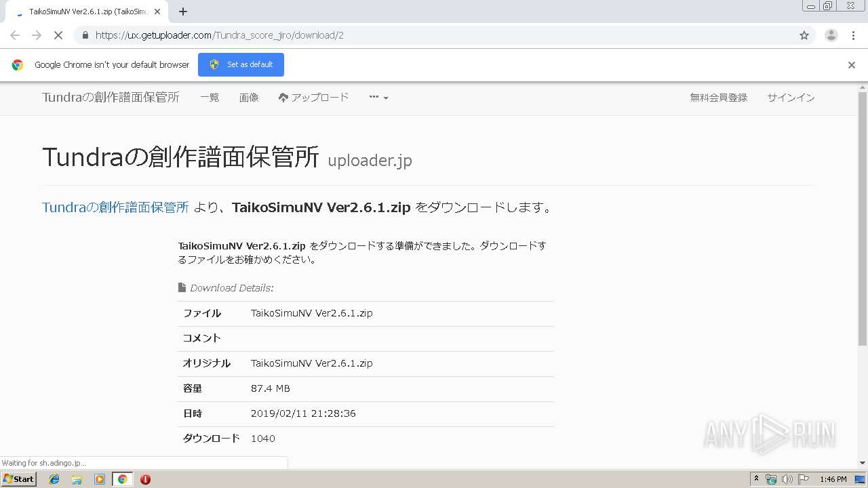Open the Chrome profile avatar menu

pos(831,35)
